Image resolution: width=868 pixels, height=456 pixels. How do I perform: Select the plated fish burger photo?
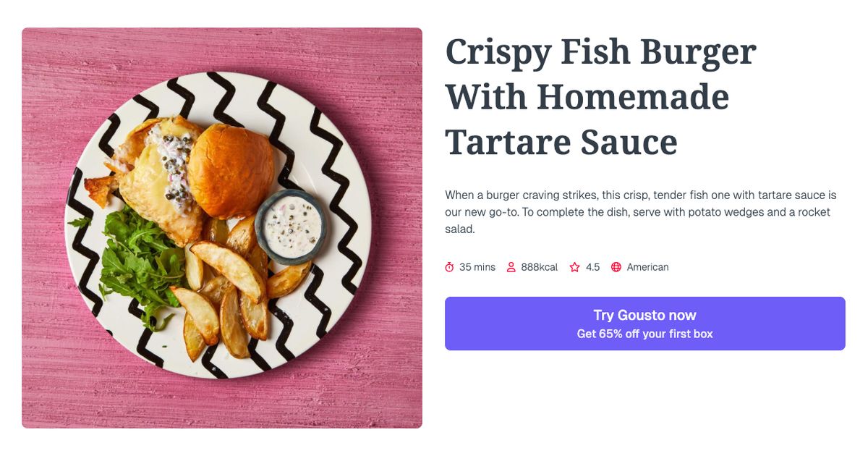click(x=221, y=228)
